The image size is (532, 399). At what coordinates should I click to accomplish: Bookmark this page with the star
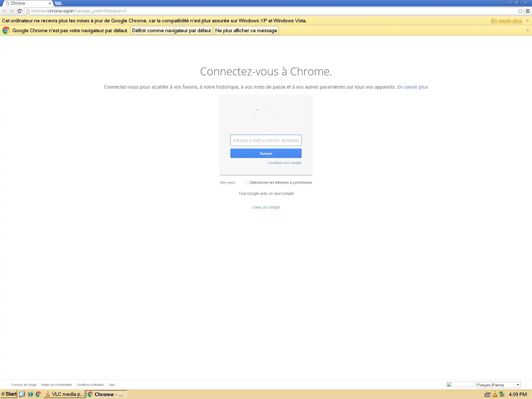click(520, 11)
